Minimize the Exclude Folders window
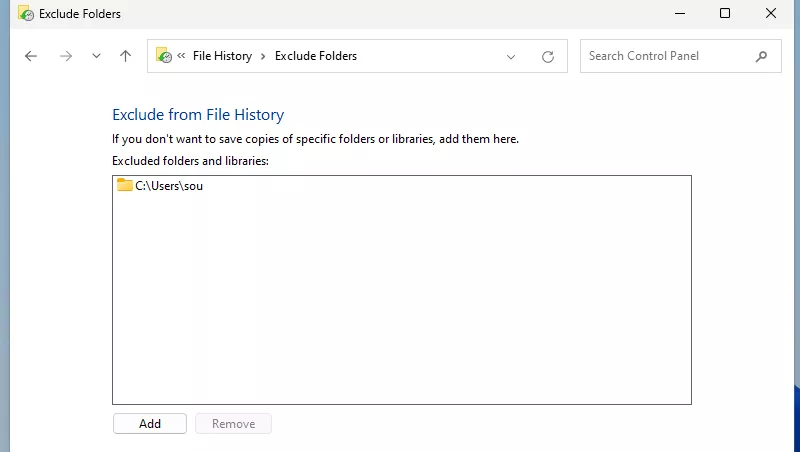This screenshot has height=452, width=800. coord(680,13)
